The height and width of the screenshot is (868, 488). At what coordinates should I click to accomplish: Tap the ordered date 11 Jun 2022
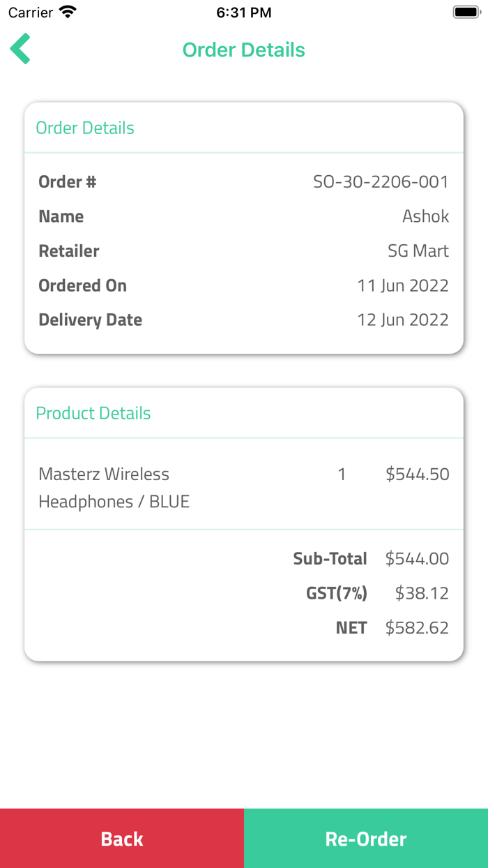[x=403, y=285]
